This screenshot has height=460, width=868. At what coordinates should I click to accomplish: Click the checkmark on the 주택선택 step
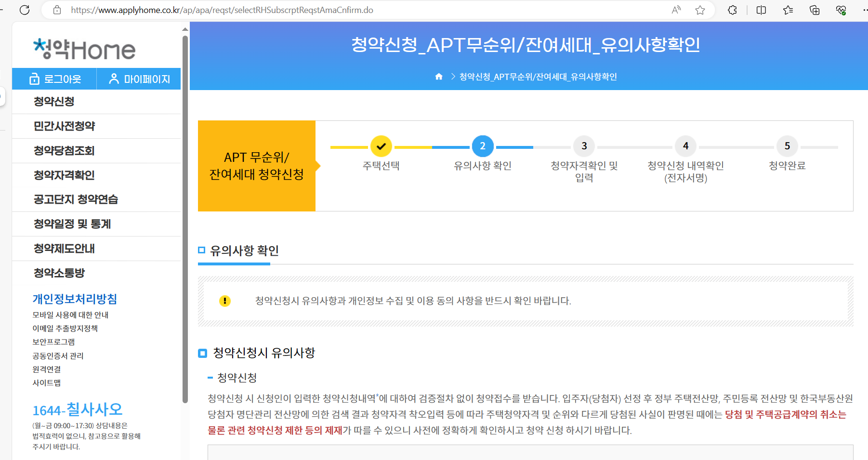point(381,146)
